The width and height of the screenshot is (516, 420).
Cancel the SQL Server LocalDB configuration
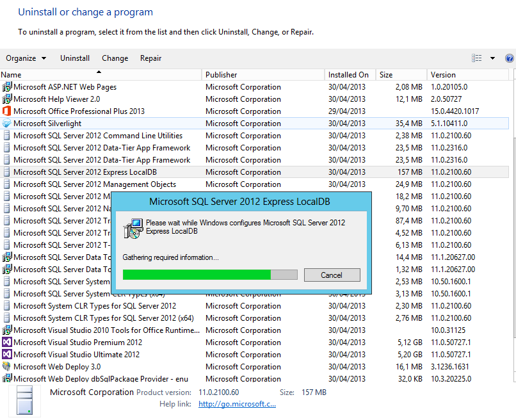(x=332, y=275)
